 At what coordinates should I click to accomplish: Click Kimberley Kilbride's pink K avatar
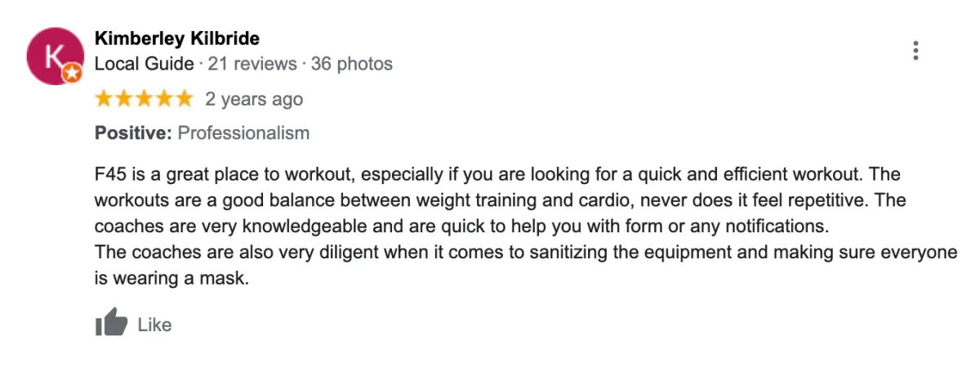[x=55, y=56]
